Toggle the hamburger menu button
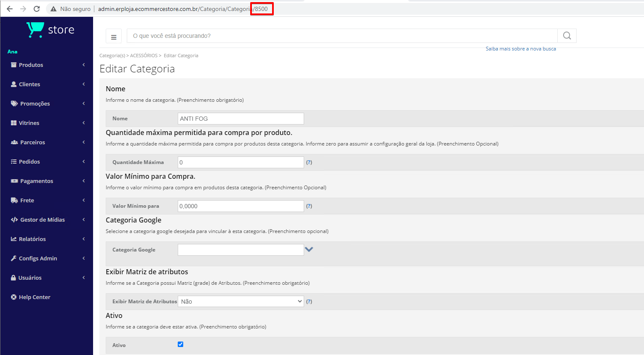The width and height of the screenshot is (644, 355). click(114, 36)
